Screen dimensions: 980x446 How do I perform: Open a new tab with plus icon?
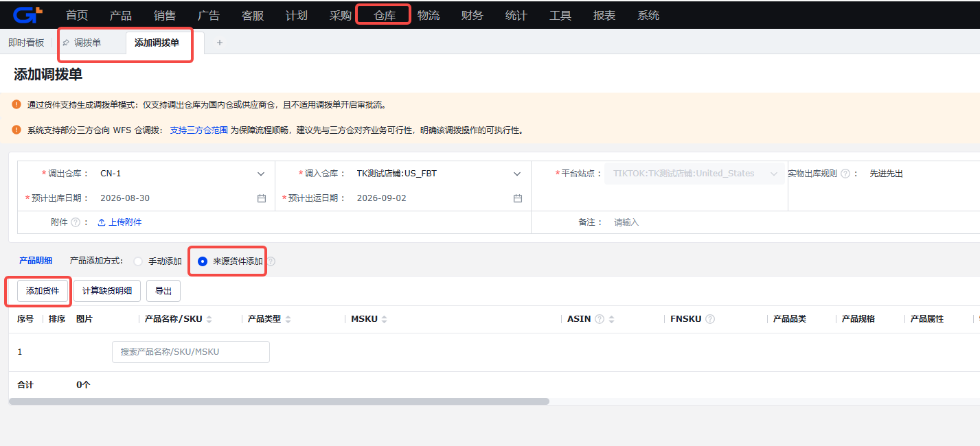pyautogui.click(x=220, y=43)
